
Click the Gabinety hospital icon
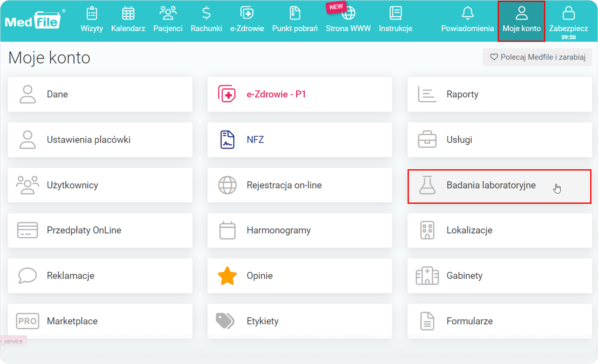click(427, 275)
